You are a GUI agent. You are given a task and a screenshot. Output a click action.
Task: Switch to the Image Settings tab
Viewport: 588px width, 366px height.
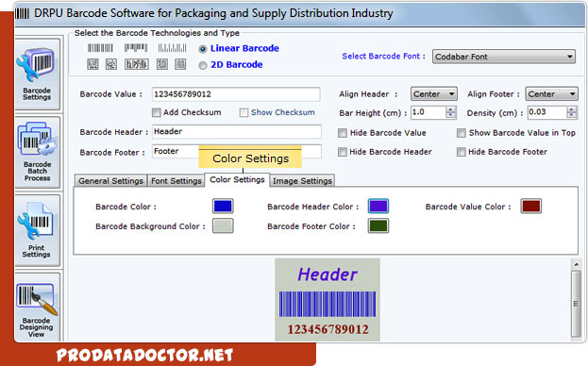tap(302, 180)
